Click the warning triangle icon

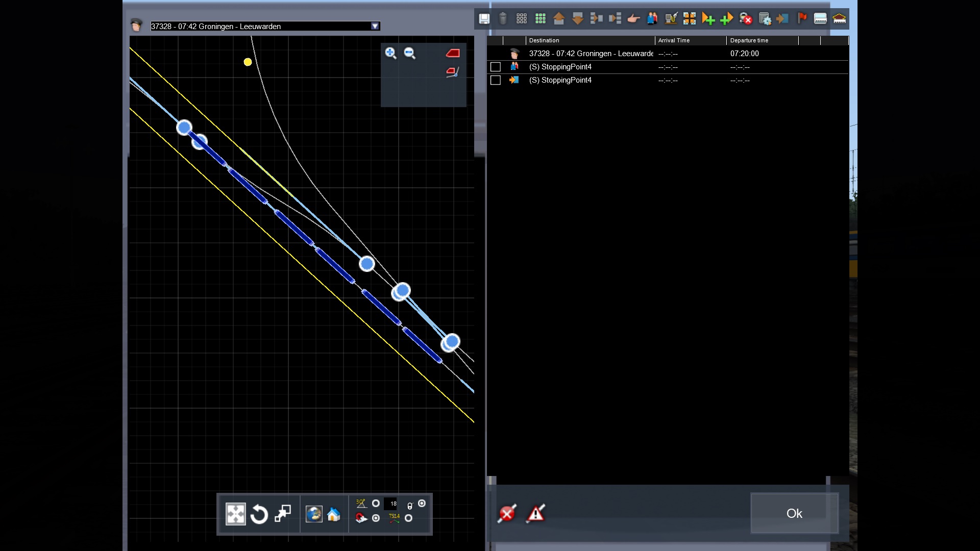tap(536, 513)
